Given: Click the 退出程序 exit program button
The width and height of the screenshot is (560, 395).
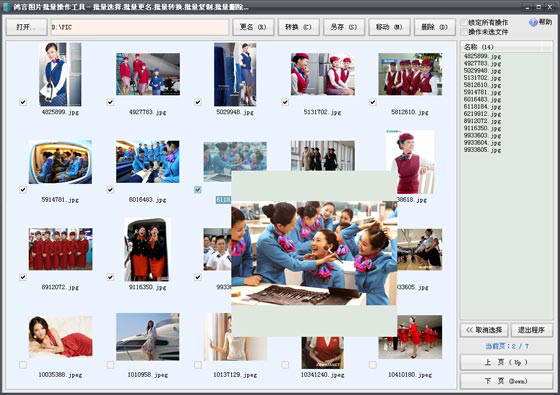Looking at the screenshot, I should click(x=531, y=330).
